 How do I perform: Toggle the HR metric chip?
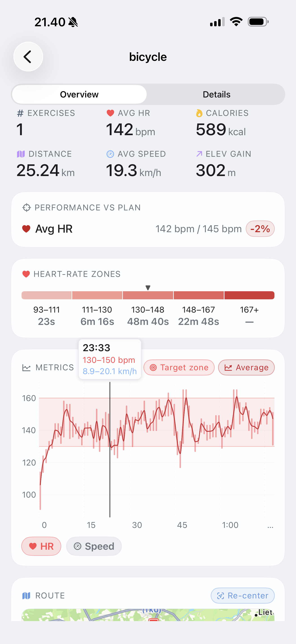(41, 546)
